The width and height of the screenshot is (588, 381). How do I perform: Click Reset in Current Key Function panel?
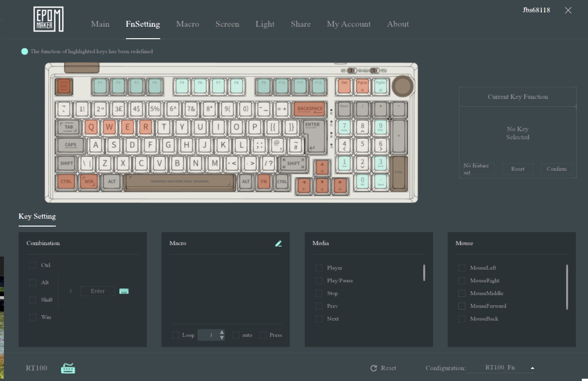click(518, 169)
